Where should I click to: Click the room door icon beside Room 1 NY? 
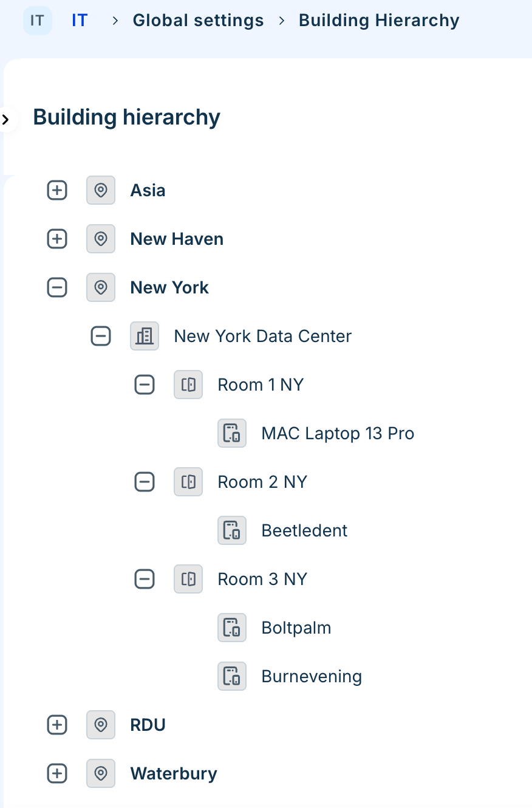(188, 385)
